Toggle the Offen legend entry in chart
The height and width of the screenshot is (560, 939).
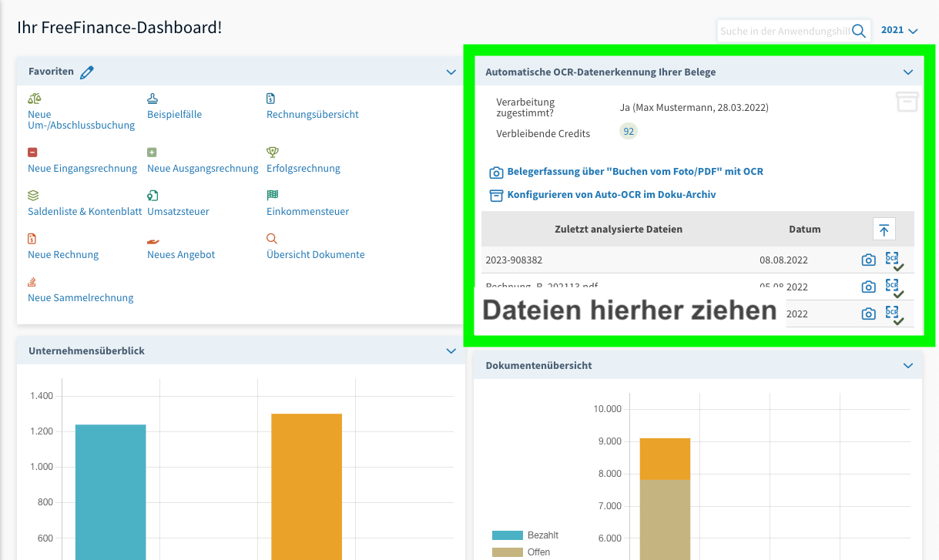click(x=521, y=552)
